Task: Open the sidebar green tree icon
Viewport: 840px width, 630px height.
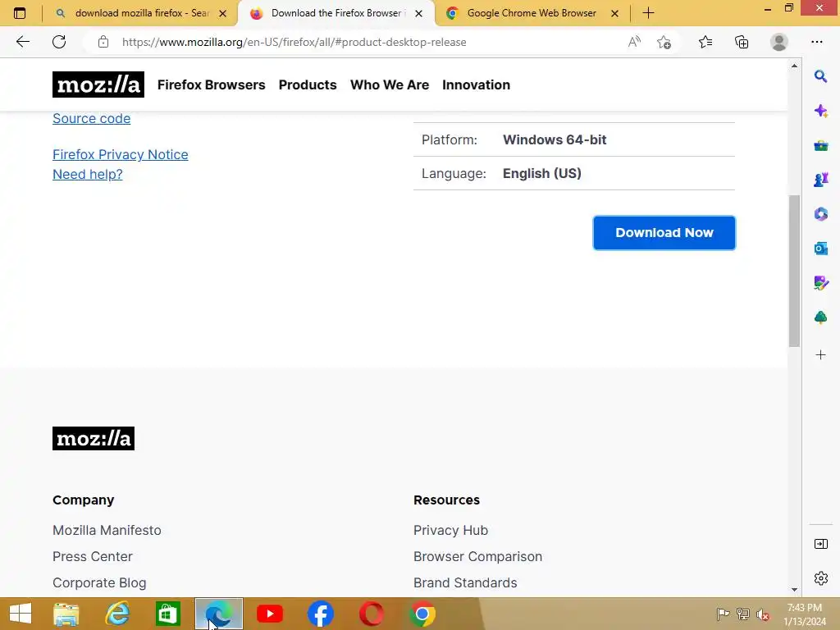Action: pyautogui.click(x=820, y=317)
